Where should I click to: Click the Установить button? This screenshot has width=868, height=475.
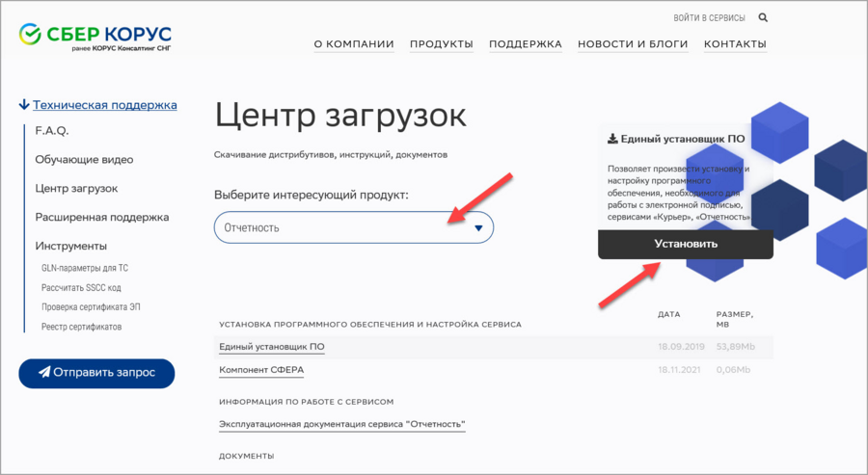tap(686, 244)
